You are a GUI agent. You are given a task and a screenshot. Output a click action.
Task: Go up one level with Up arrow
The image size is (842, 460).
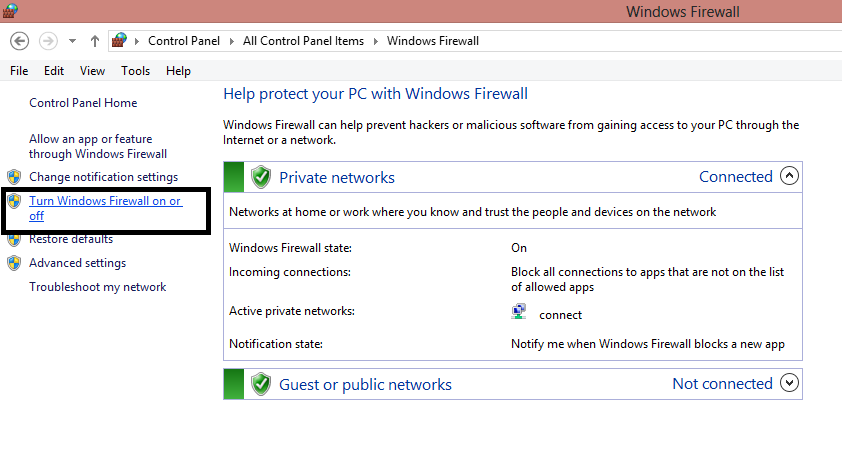pos(95,41)
